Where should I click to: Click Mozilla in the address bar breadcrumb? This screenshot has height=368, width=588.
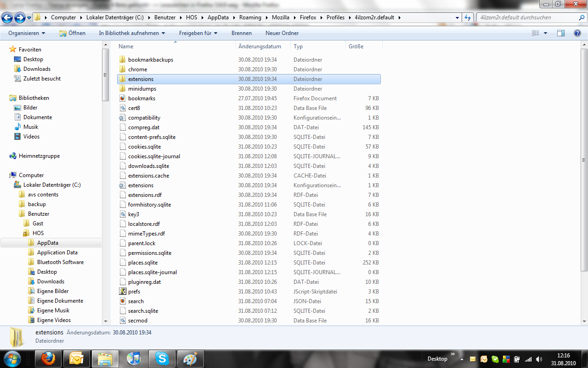[281, 17]
